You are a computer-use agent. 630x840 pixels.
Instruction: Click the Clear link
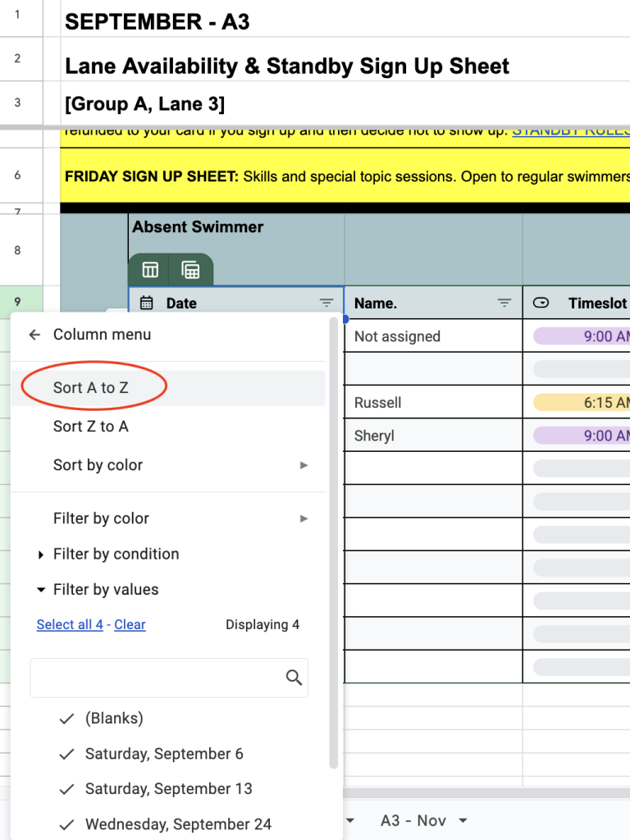click(130, 625)
